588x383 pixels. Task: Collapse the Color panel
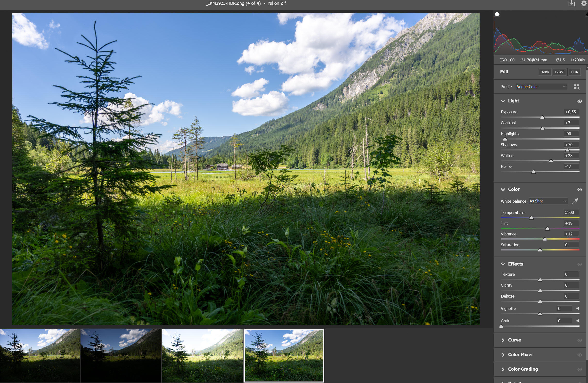coord(503,190)
